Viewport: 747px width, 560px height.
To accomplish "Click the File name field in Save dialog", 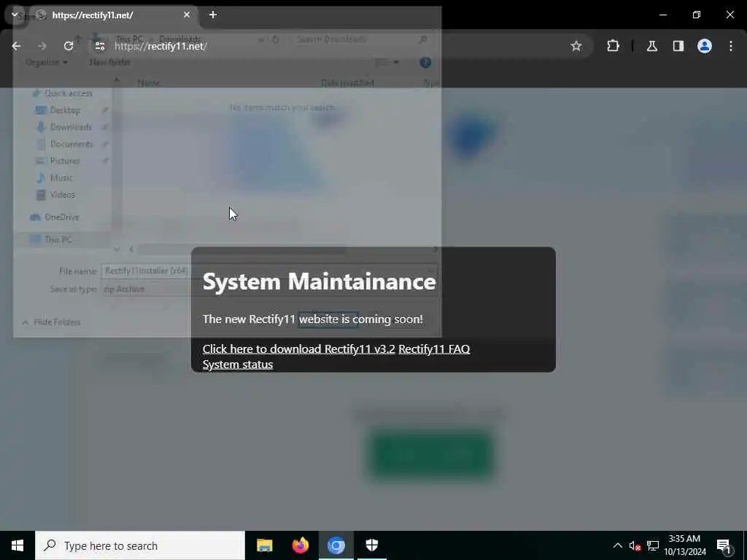I will click(x=269, y=271).
